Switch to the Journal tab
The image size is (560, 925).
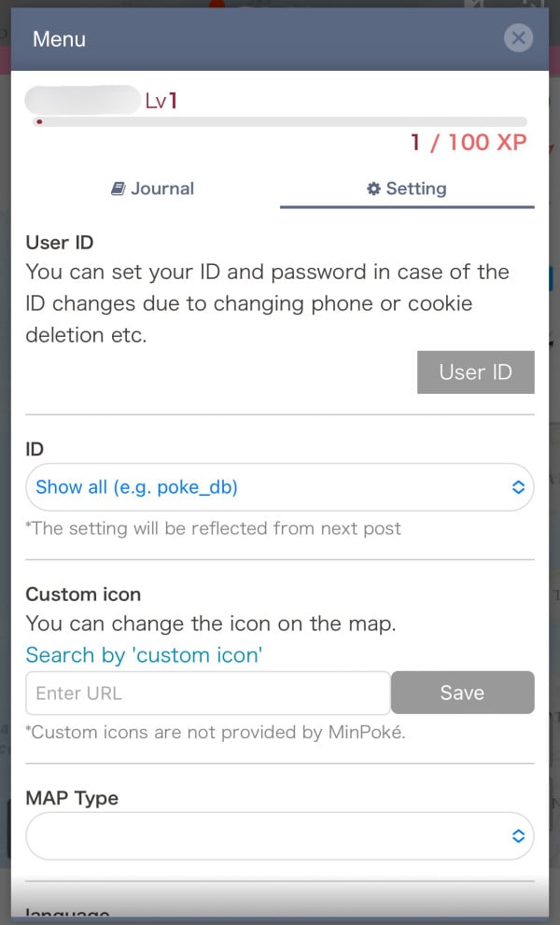pyautogui.click(x=153, y=189)
